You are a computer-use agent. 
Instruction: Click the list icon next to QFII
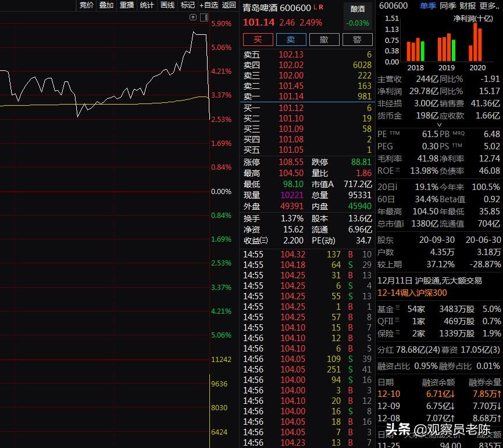pyautogui.click(x=397, y=320)
